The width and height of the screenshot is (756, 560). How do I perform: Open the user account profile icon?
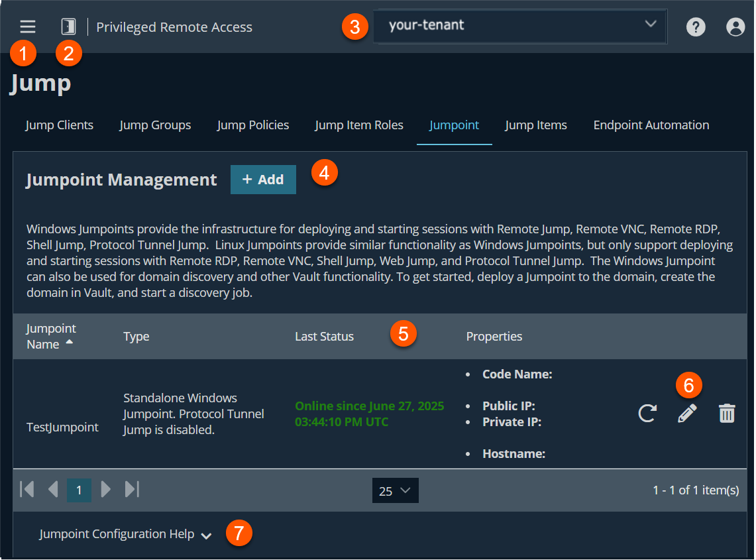[x=735, y=27]
